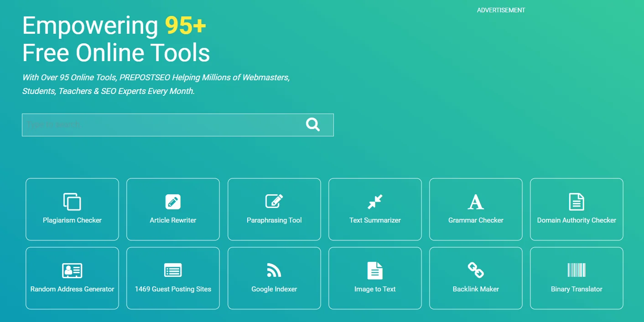Image resolution: width=644 pixels, height=322 pixels.
Task: Open the Binary Translator label
Action: tap(576, 289)
